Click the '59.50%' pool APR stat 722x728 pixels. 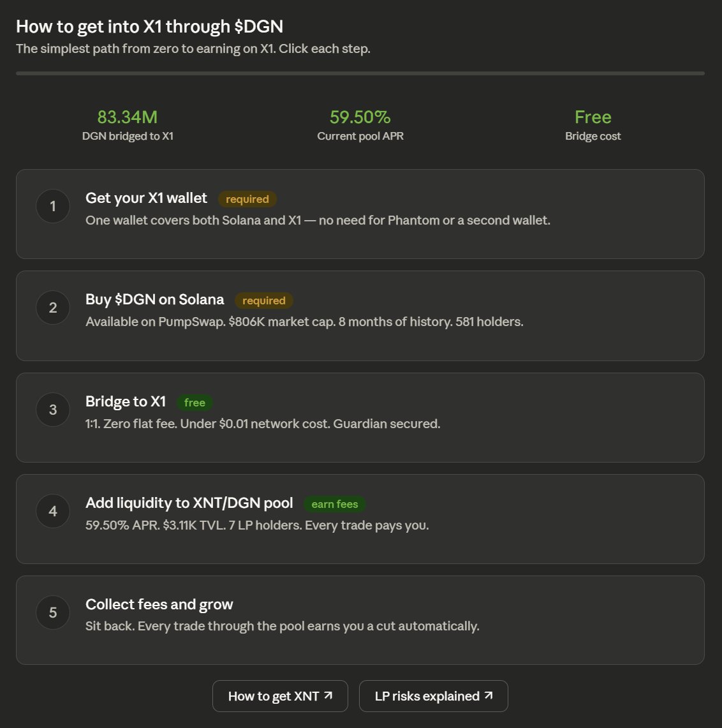tap(360, 117)
